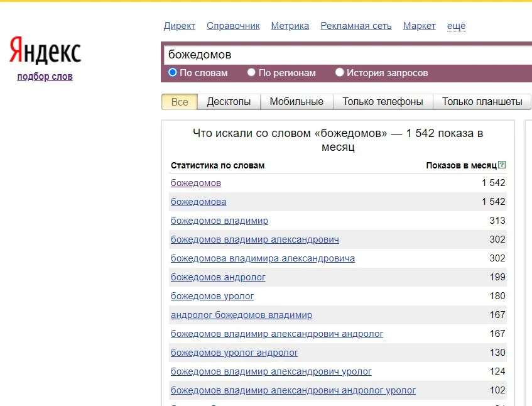Open the query «божедомов андролог»
Screen dimensions: 532x406
click(217, 277)
